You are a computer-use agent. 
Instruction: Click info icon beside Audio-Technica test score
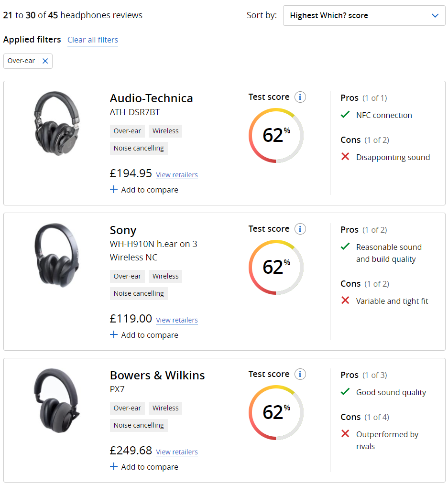click(300, 97)
